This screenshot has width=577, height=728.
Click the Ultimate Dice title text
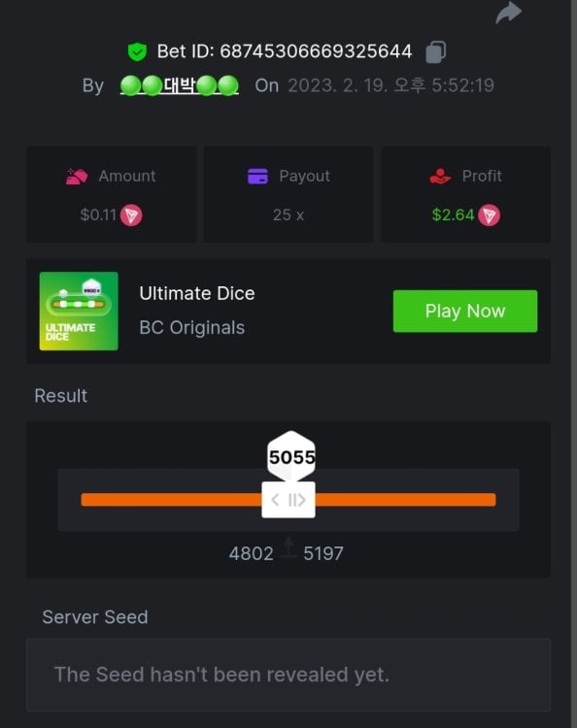197,293
